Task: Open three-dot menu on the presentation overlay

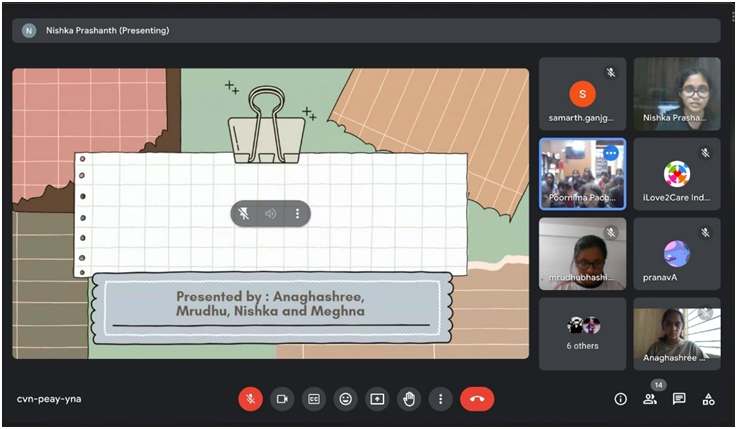Action: pyautogui.click(x=297, y=214)
